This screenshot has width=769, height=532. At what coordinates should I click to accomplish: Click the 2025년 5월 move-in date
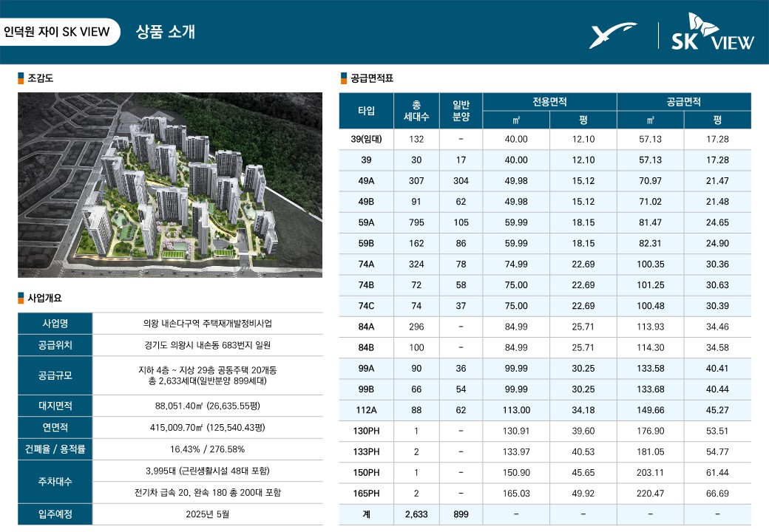(208, 514)
